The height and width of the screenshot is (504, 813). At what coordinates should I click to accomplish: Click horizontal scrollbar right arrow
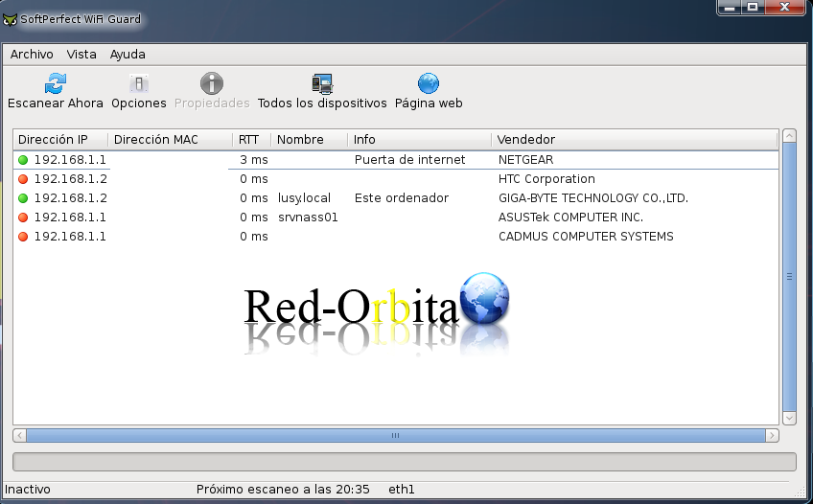pyautogui.click(x=771, y=436)
